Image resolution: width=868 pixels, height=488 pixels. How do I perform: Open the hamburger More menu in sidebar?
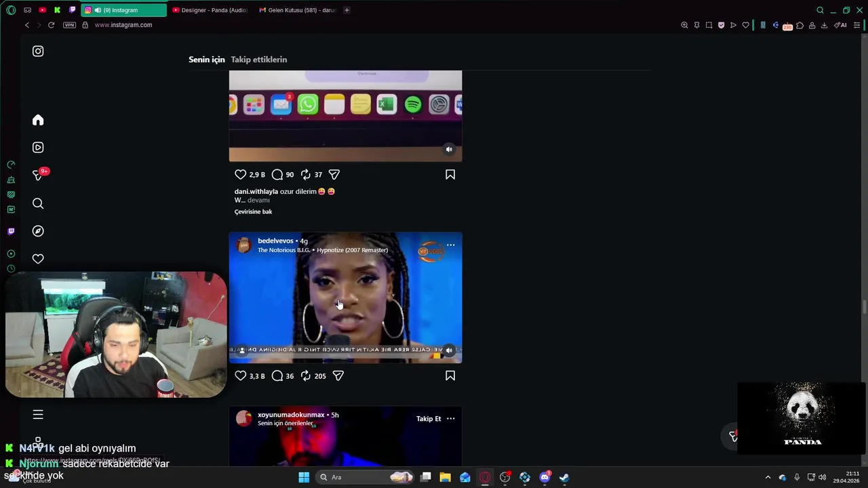pyautogui.click(x=38, y=414)
